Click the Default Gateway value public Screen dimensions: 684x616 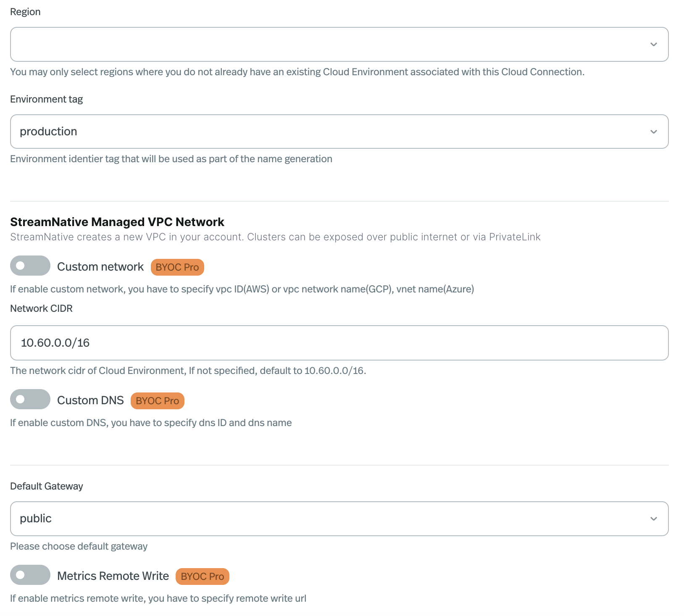click(x=35, y=519)
